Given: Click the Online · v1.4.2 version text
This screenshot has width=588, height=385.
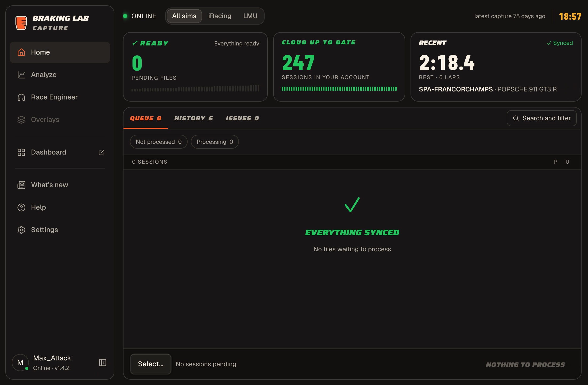Looking at the screenshot, I should point(51,368).
